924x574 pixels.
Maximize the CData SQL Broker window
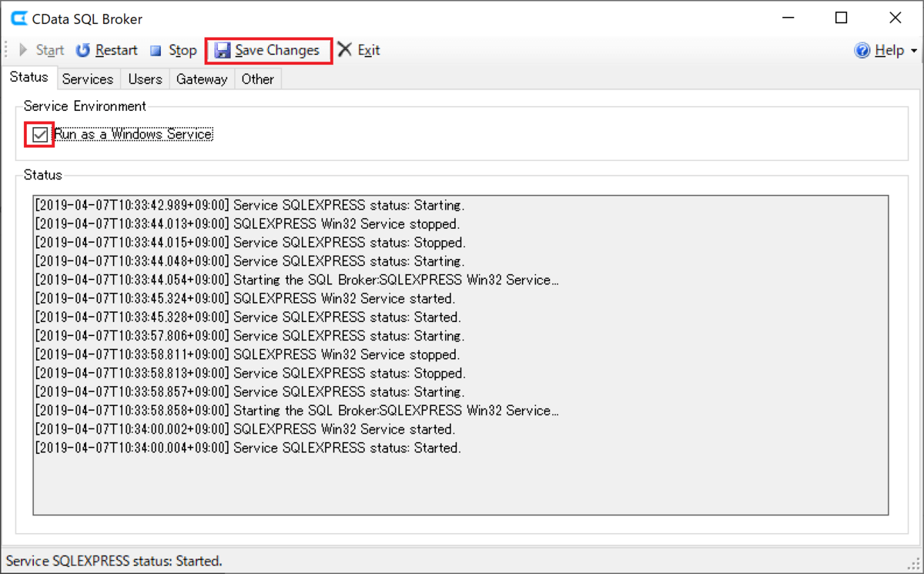tap(841, 18)
